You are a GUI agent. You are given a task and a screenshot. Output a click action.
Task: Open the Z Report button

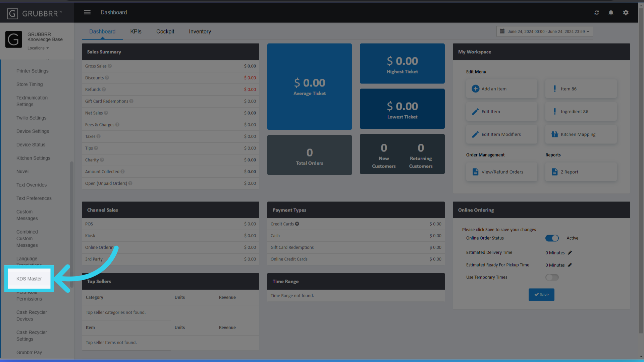(581, 172)
